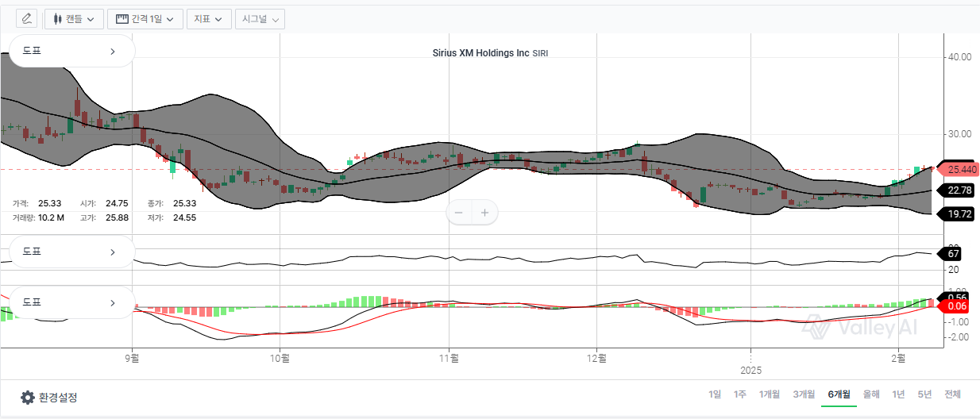Select the 5년 time range

[924, 394]
